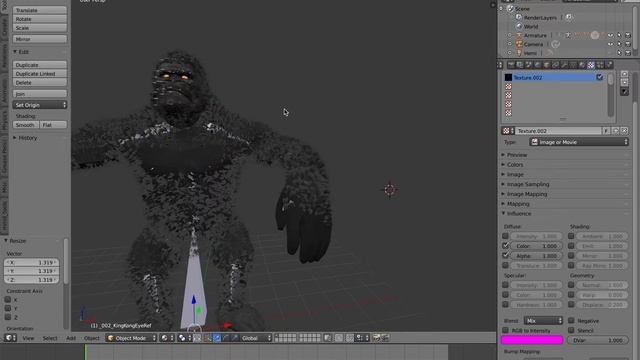Toggle the Texture.002 slot enabled checkbox
640x360 pixels.
pyautogui.click(x=599, y=77)
